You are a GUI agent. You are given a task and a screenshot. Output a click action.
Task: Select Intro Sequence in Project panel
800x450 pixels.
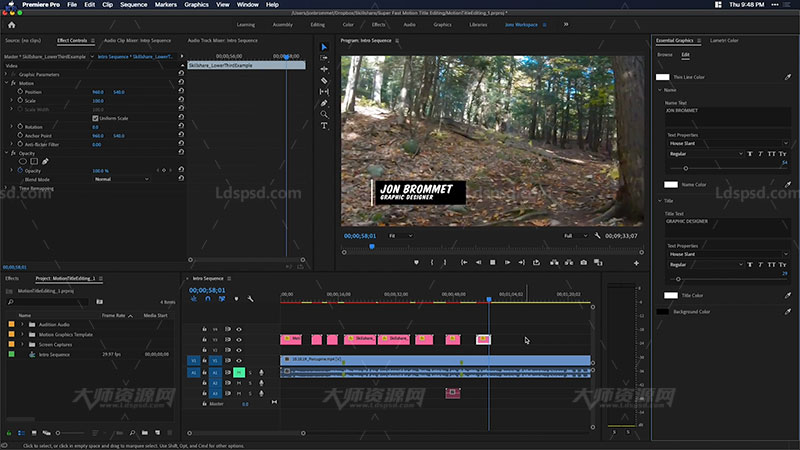click(54, 355)
